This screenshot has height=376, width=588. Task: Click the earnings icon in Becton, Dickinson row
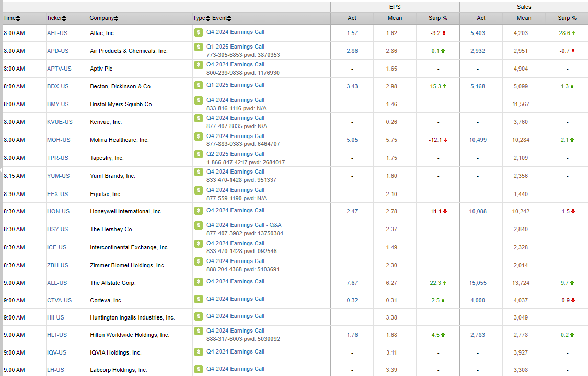click(199, 85)
